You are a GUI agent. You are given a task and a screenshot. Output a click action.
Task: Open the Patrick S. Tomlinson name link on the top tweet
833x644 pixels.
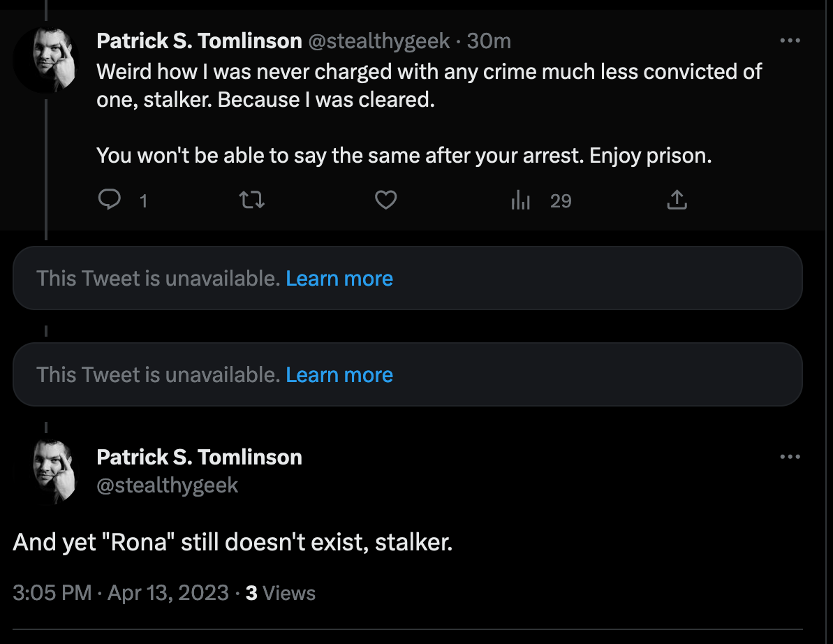[x=199, y=41]
